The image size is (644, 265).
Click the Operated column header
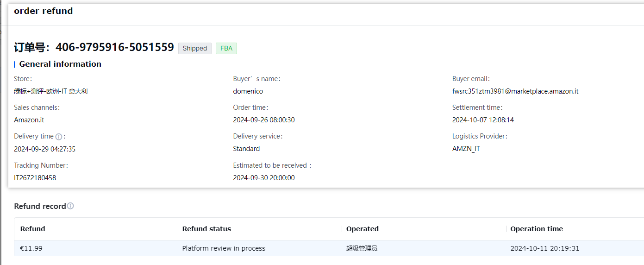click(363, 229)
